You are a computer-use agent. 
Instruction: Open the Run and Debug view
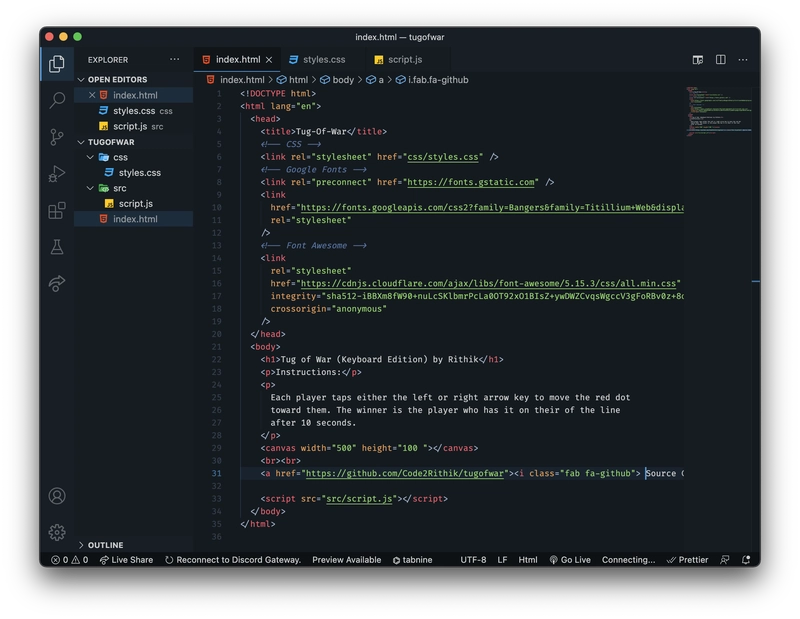pyautogui.click(x=57, y=174)
